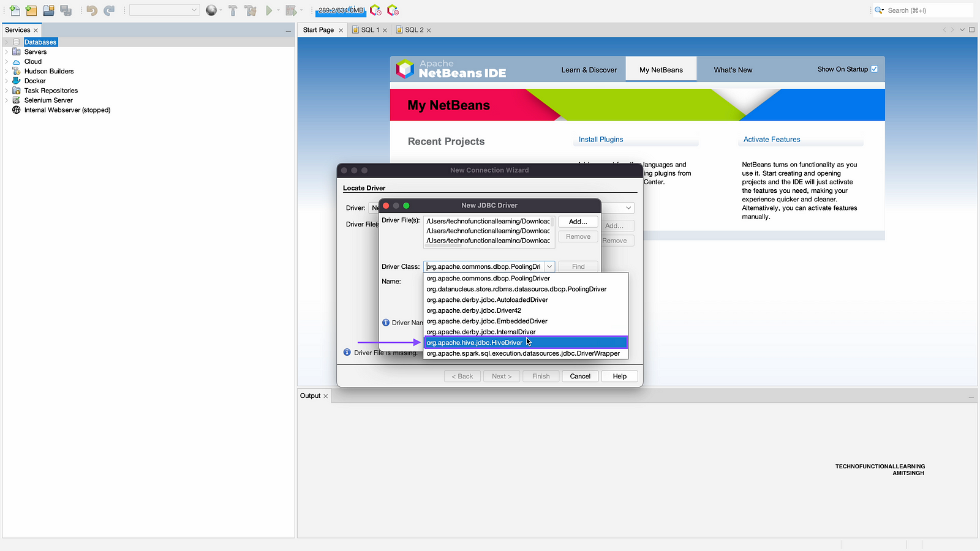
Task: Click the Profile IDE icon beside memory meter
Action: [x=375, y=10]
